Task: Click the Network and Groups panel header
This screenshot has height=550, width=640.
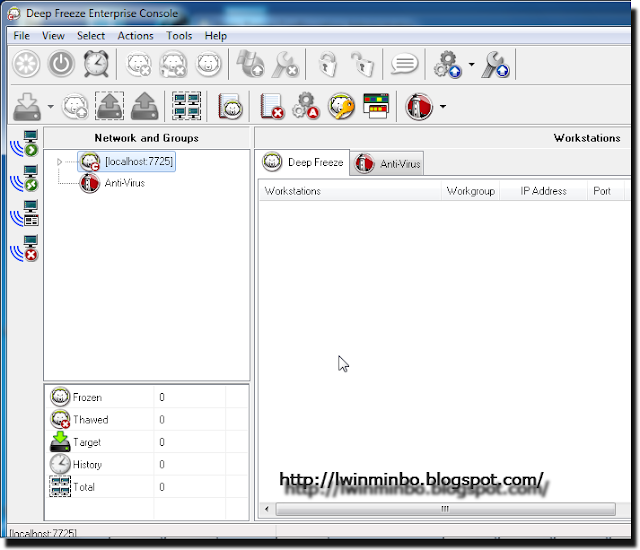Action: click(x=147, y=138)
